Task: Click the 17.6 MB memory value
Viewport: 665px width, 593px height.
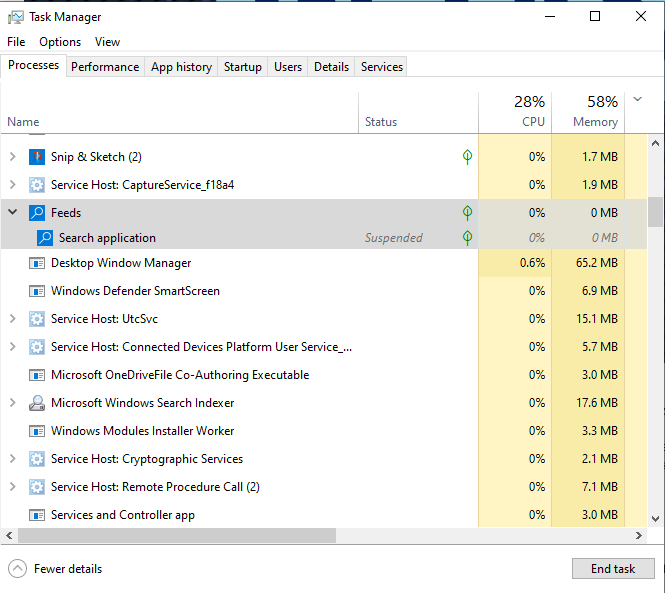Action: coord(597,403)
